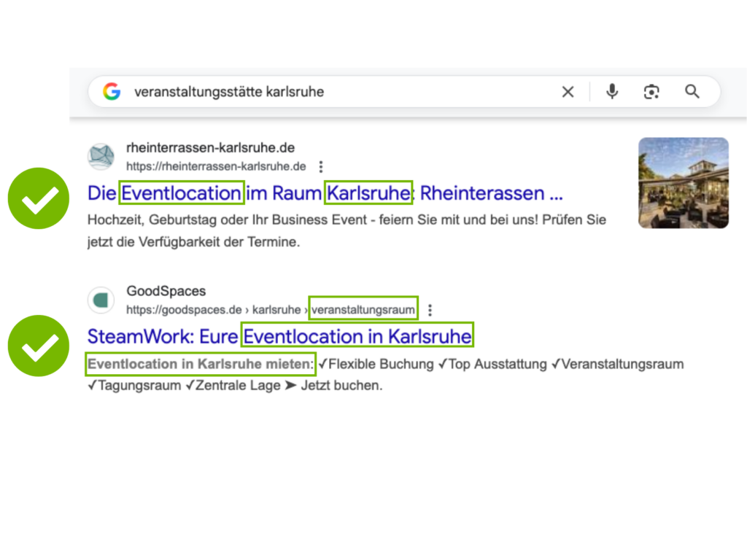Click the magnifying glass search icon
Screen dimensions: 747x560
pyautogui.click(x=692, y=91)
